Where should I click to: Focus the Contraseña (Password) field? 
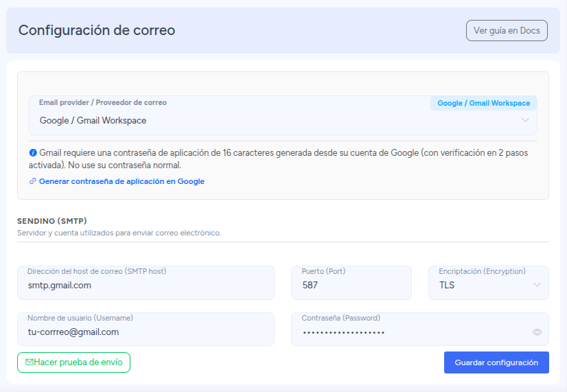[420, 329]
